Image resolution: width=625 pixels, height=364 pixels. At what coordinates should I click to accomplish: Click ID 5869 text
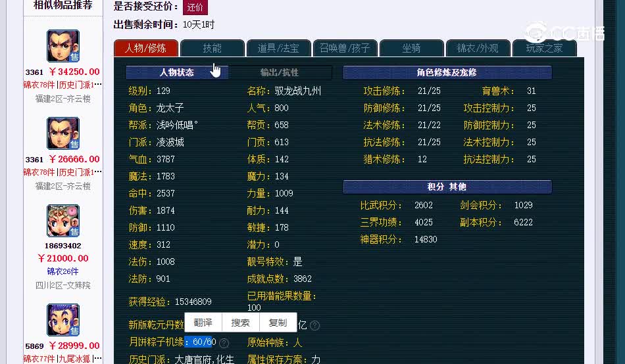pos(34,346)
